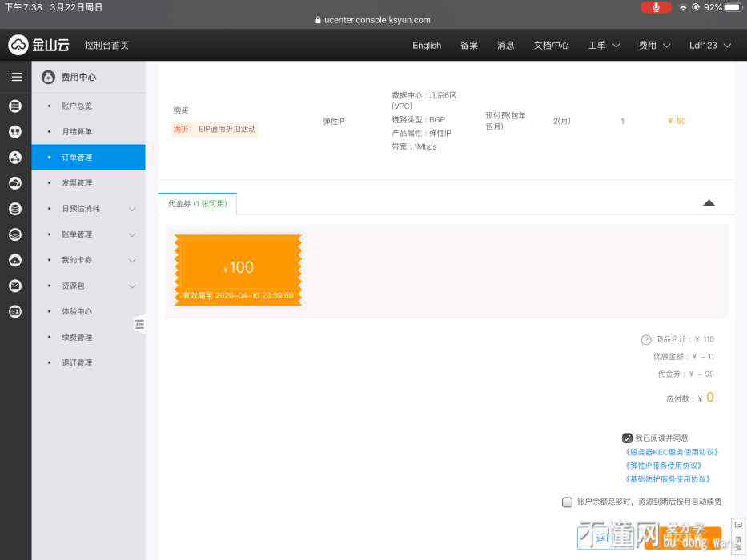Click the envelope mail icon in sidebar
This screenshot has height=560, width=747.
tap(15, 286)
